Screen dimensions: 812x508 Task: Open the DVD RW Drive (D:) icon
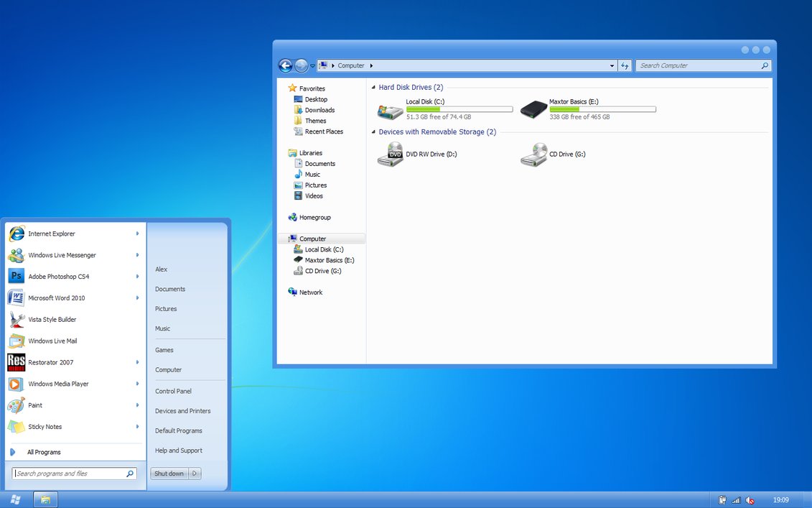point(391,154)
